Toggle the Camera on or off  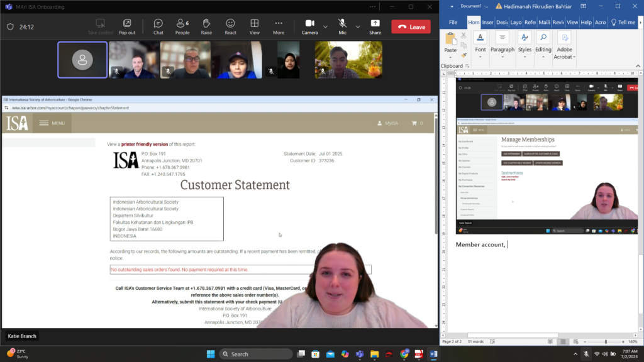tap(309, 26)
